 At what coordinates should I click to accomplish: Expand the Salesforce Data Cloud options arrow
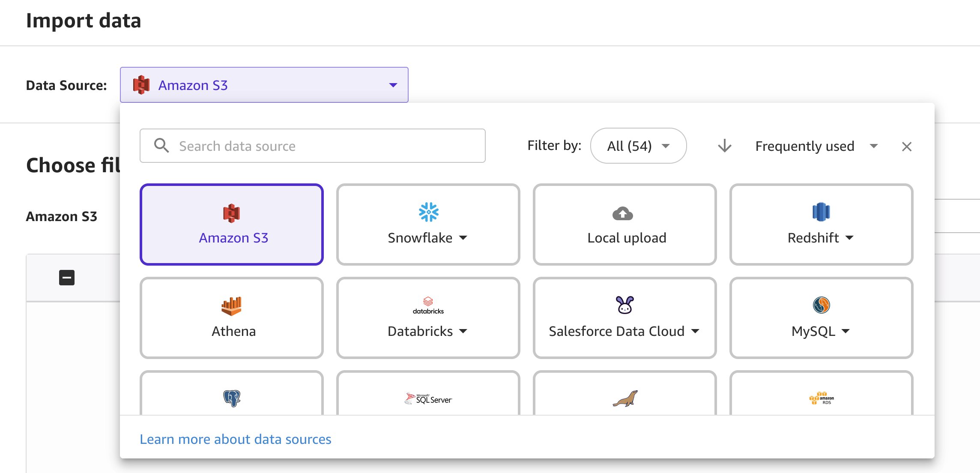pos(695,331)
